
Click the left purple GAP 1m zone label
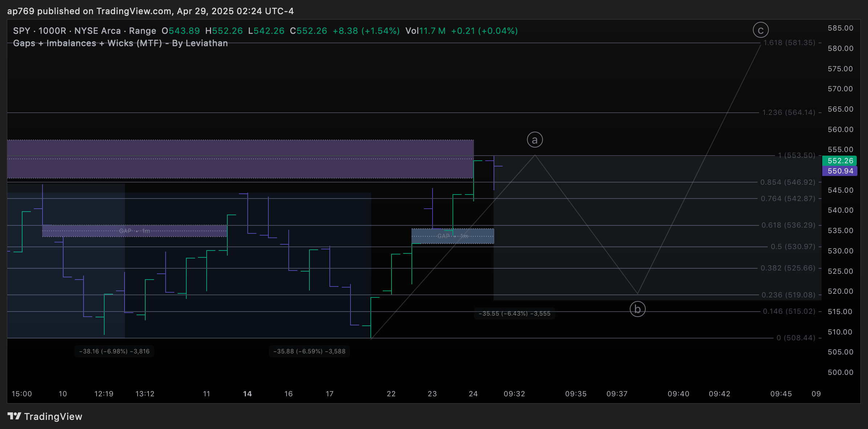click(134, 231)
